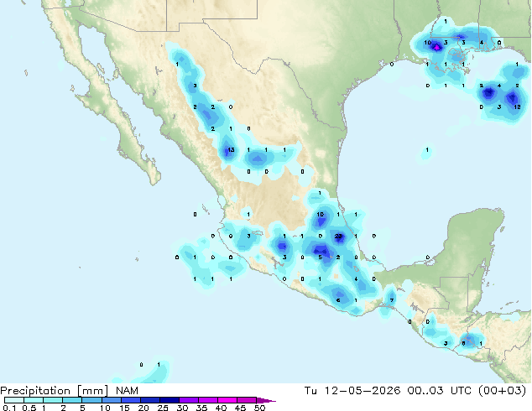Viewport: 532px width, 411px height.
Task: Select the 5–10 mm legend color swatch
Action: click(91, 400)
